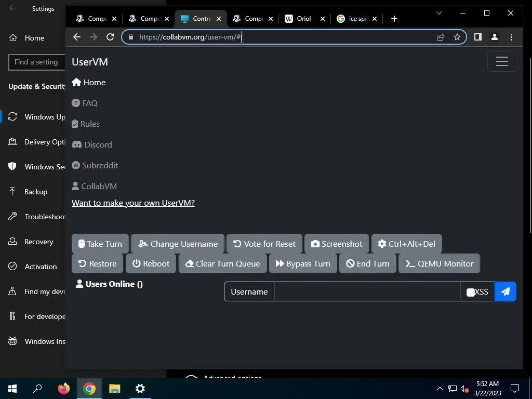This screenshot has width=532, height=399.
Task: Follow 'Want to make your own UserVM?' link
Action: point(133,203)
